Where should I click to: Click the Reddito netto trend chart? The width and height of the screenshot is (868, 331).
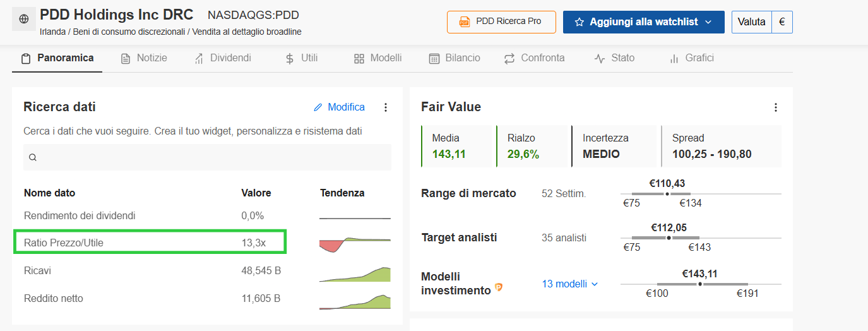355,301
